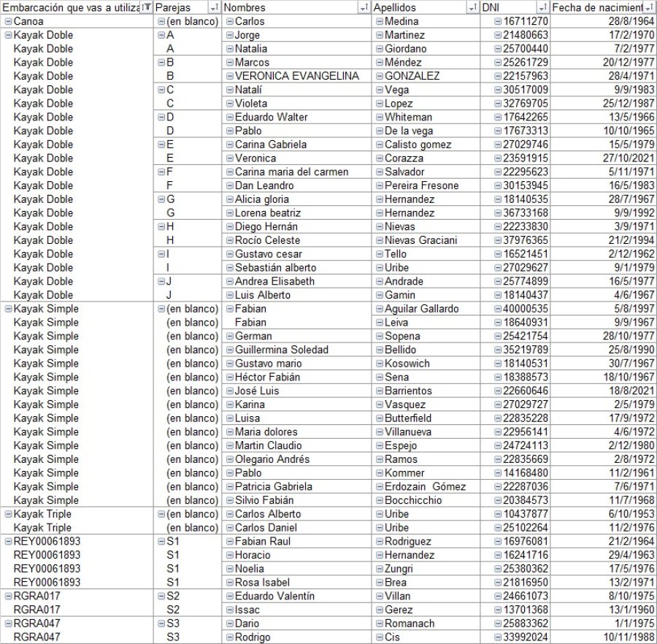Select the surname Bocchicchio
The height and width of the screenshot is (644, 657).
click(x=426, y=500)
